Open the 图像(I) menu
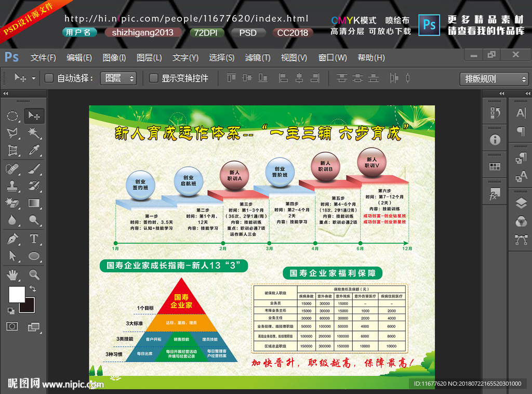This screenshot has height=394, width=532. [x=114, y=58]
